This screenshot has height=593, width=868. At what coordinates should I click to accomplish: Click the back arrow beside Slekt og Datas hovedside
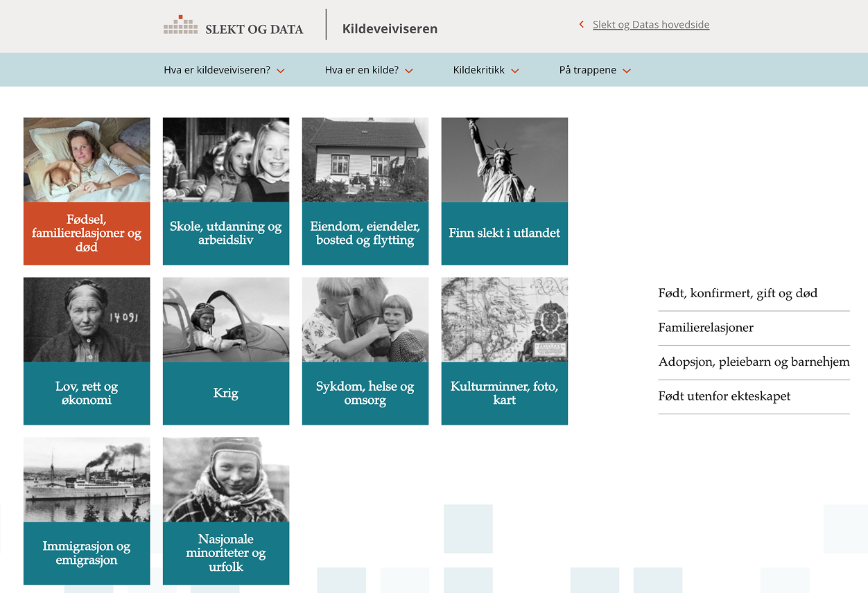click(x=582, y=25)
